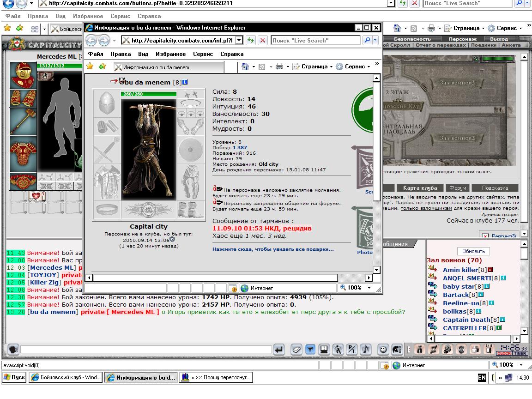The image size is (532, 399).
Task: Toggle the chat sound speaker icon
Action: point(366,350)
